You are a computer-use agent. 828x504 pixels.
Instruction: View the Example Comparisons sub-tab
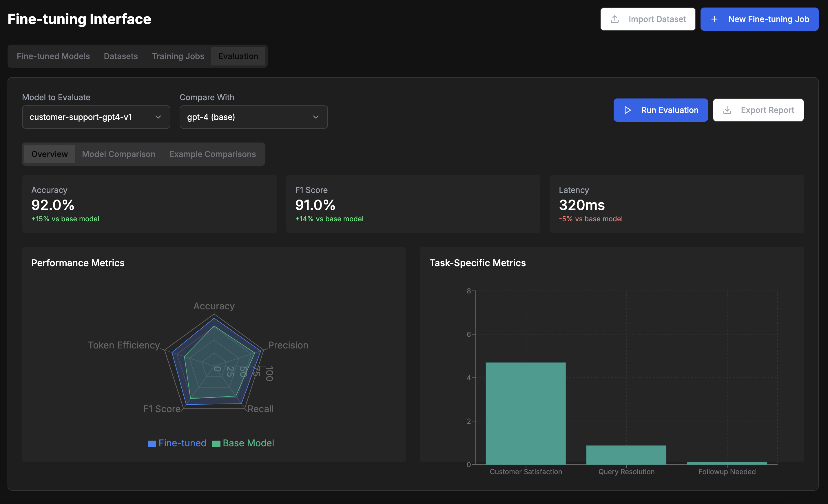tap(212, 154)
